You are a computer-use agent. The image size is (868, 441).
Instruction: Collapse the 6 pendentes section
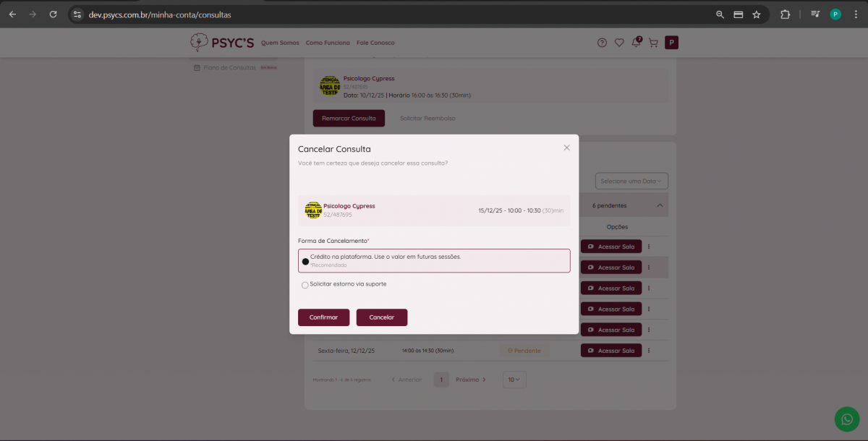coord(660,205)
